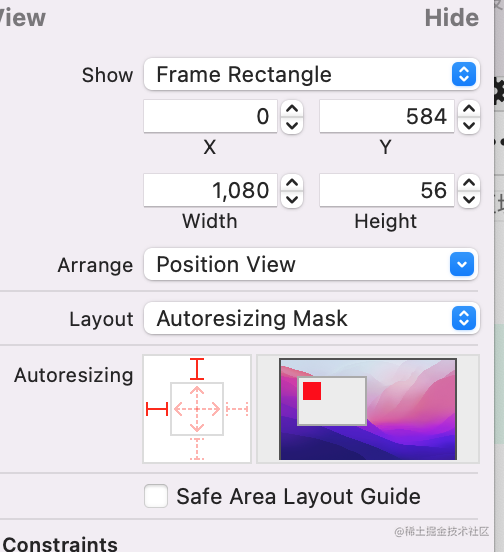Increase the Width with stepper up arrow

[x=292, y=183]
